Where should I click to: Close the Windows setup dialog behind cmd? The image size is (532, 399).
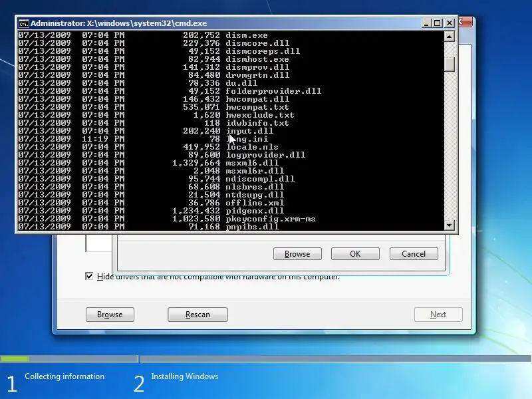point(465,22)
